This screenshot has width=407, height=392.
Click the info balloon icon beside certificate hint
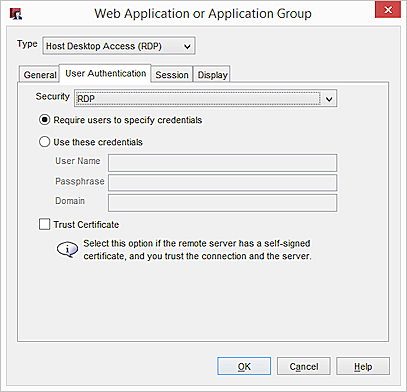pyautogui.click(x=67, y=249)
